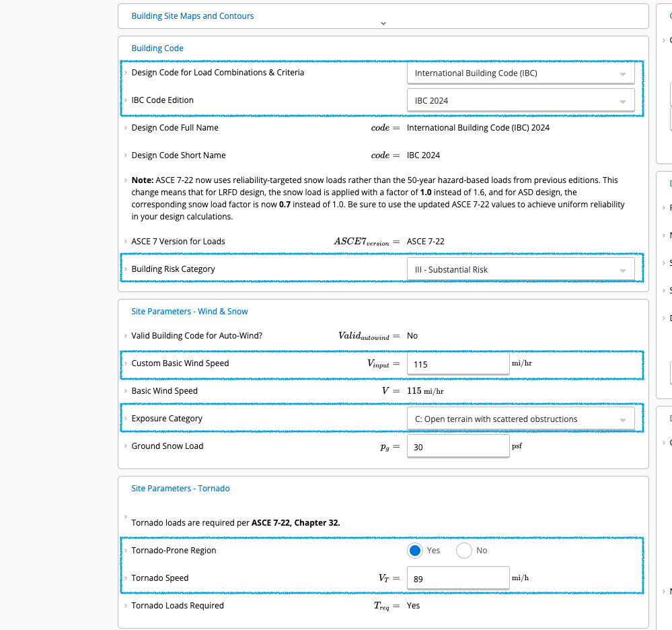Select Yes for Tornado-Prone Region
672x630 pixels.
click(415, 550)
